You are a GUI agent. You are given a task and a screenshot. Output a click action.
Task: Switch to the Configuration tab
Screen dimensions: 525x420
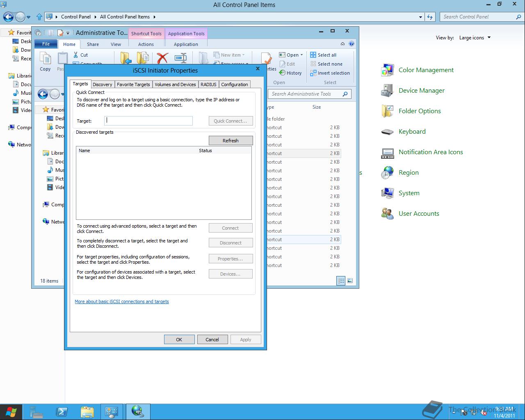[235, 84]
